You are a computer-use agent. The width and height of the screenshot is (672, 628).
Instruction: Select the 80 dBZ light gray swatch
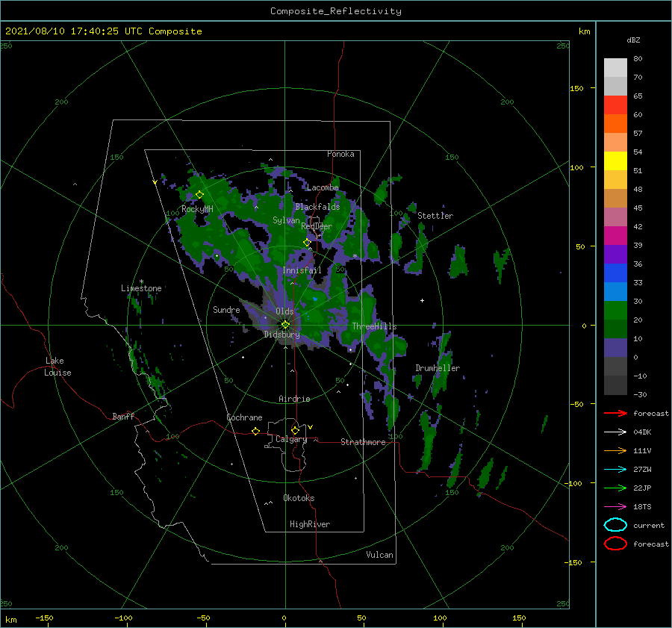(615, 67)
